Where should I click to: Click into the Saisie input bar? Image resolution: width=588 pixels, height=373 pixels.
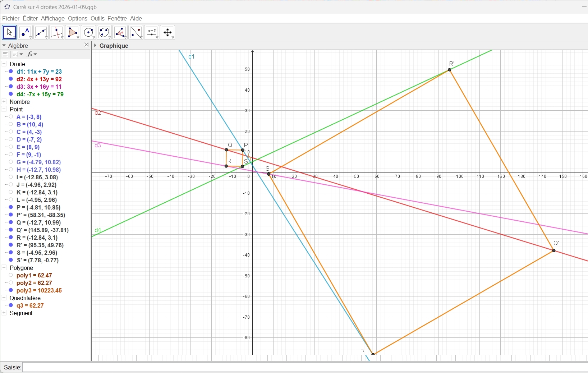point(305,367)
